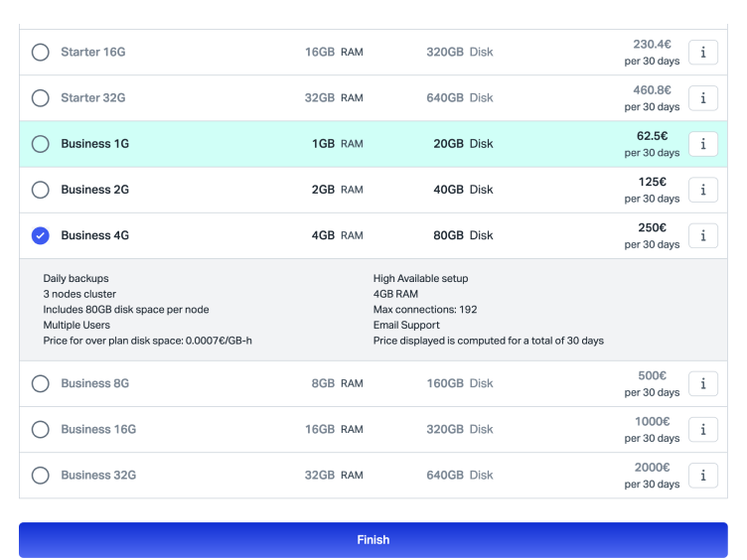Select the Starter 16G radio button
The image size is (747, 560).
(40, 53)
